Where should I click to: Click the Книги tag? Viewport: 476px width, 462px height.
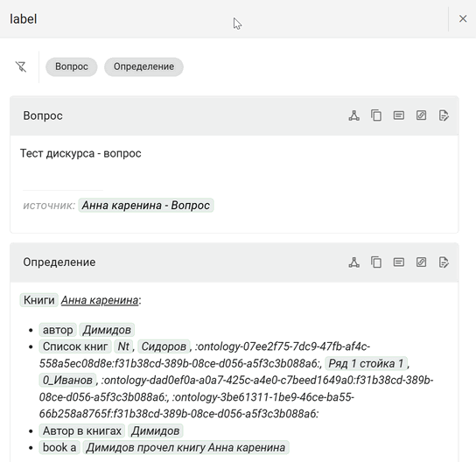click(39, 300)
